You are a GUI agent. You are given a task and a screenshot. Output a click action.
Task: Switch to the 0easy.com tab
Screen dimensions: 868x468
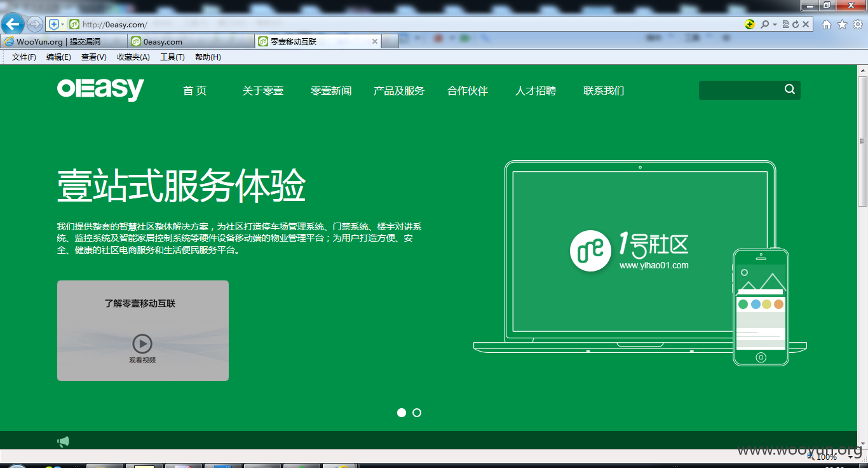click(191, 41)
